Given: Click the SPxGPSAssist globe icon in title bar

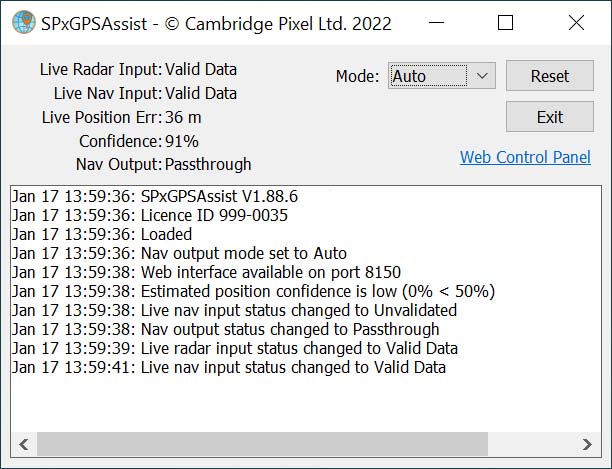Looking at the screenshot, I should coord(20,23).
